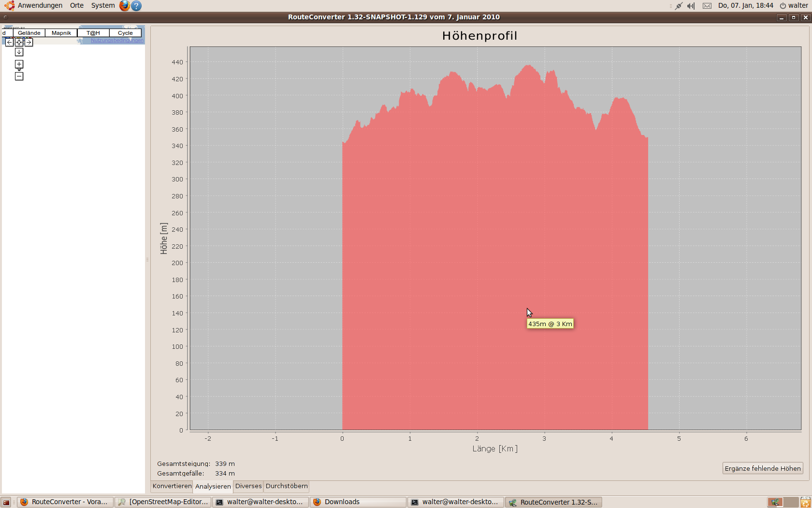Zoom in the map with plus icon
812x508 pixels.
(19, 64)
